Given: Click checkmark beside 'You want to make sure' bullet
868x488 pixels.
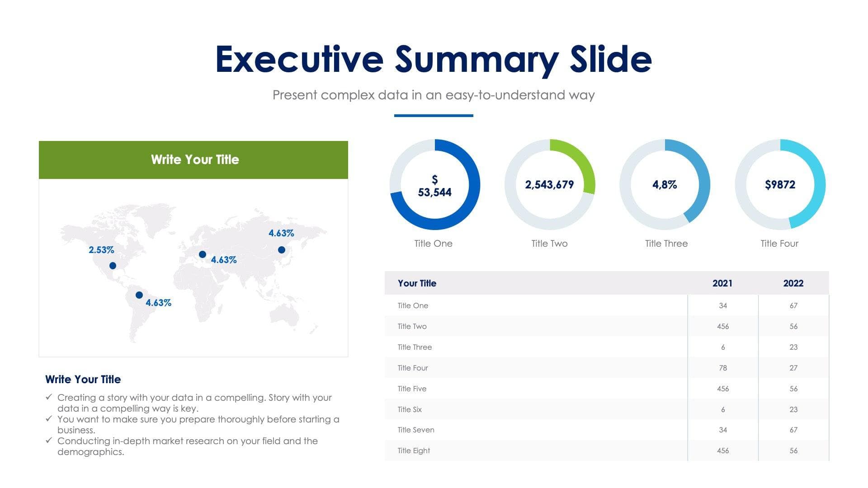Looking at the screenshot, I should pyautogui.click(x=49, y=419).
